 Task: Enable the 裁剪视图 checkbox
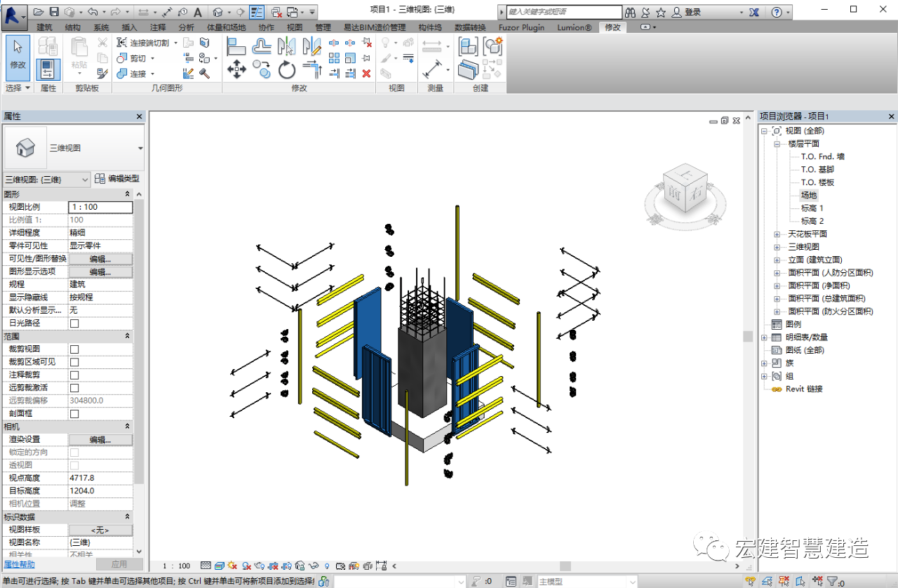coord(74,349)
